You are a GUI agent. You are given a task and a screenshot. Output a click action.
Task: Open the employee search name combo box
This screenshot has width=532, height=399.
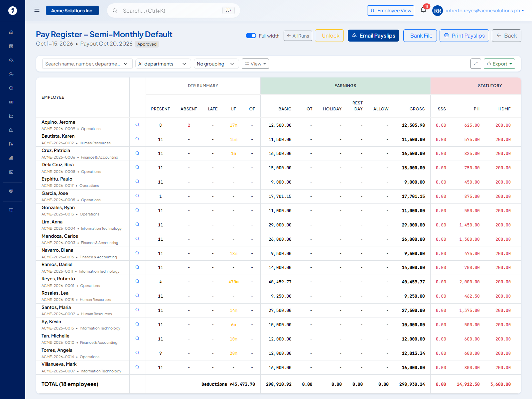click(87, 64)
